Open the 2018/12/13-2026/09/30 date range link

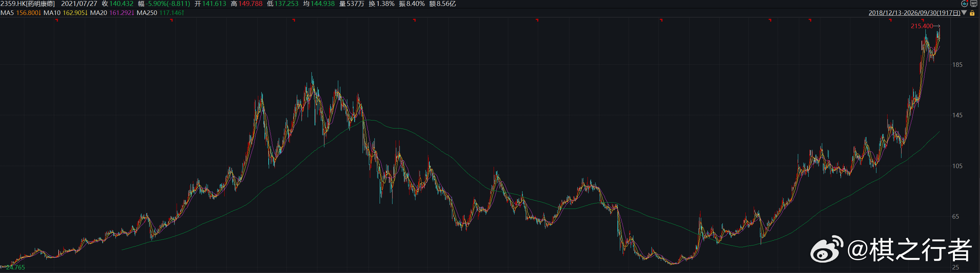click(x=915, y=13)
